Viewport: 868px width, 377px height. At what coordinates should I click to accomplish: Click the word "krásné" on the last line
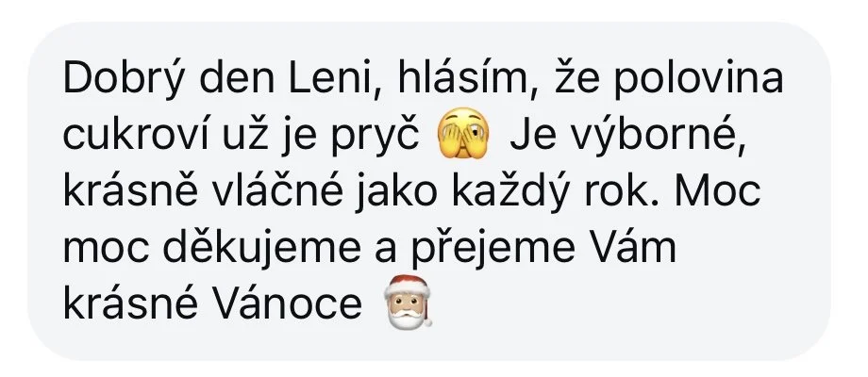click(x=130, y=303)
